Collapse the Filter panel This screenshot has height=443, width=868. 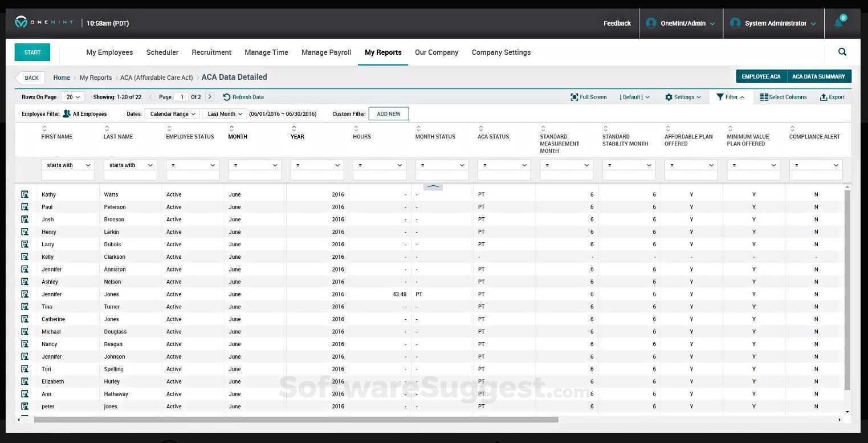(731, 97)
